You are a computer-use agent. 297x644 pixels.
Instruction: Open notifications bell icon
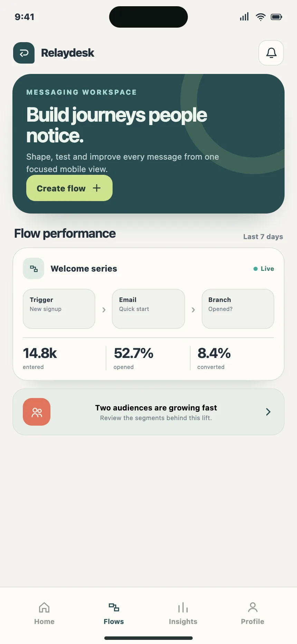coord(271,53)
